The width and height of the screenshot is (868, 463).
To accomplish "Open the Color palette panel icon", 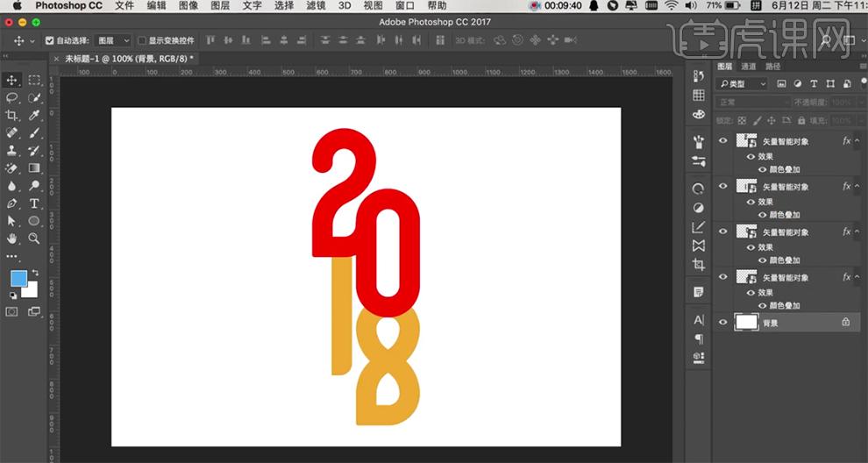I will 699,114.
